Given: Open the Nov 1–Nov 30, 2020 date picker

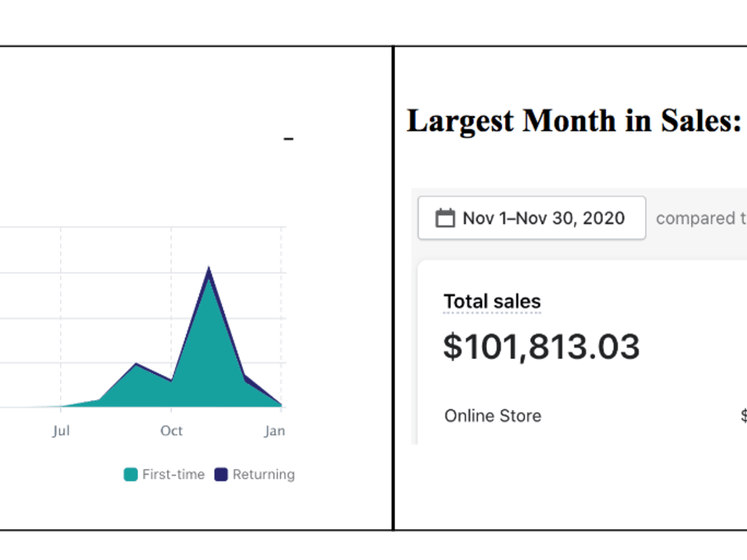Looking at the screenshot, I should (x=532, y=218).
